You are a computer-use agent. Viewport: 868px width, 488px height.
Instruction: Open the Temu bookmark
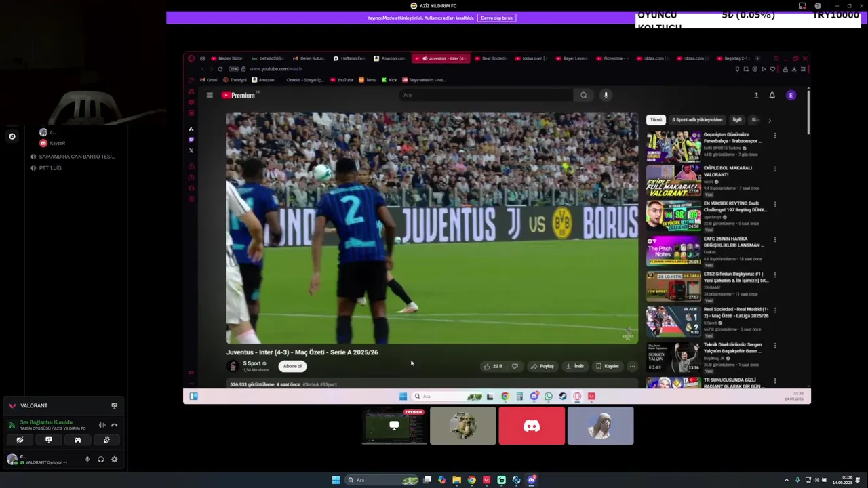point(368,80)
